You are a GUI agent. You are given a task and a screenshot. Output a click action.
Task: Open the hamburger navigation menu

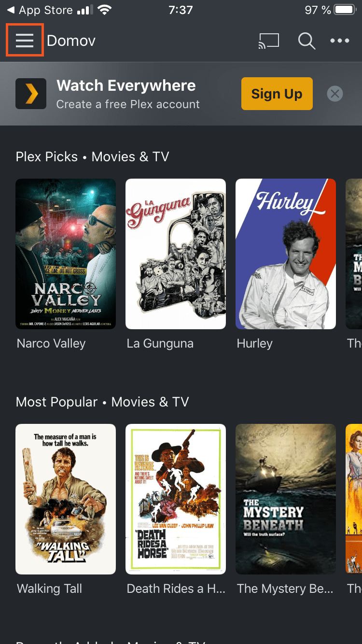(x=25, y=41)
